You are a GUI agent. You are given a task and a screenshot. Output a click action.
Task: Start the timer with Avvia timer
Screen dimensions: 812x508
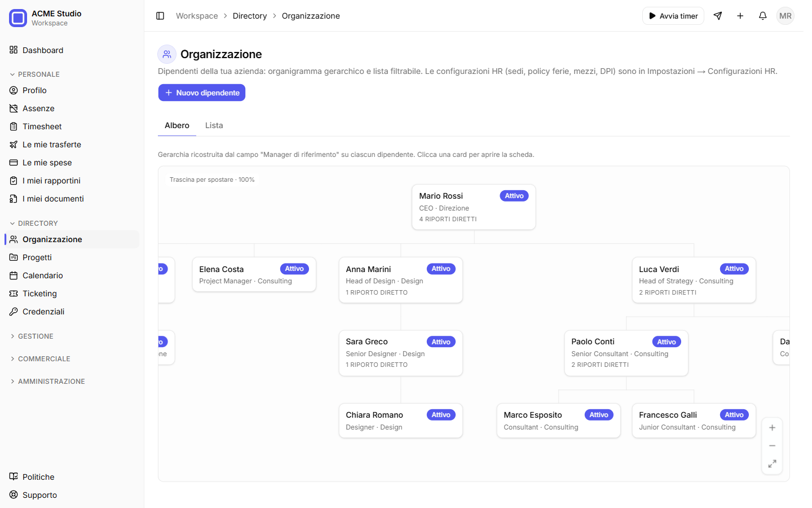(673, 16)
